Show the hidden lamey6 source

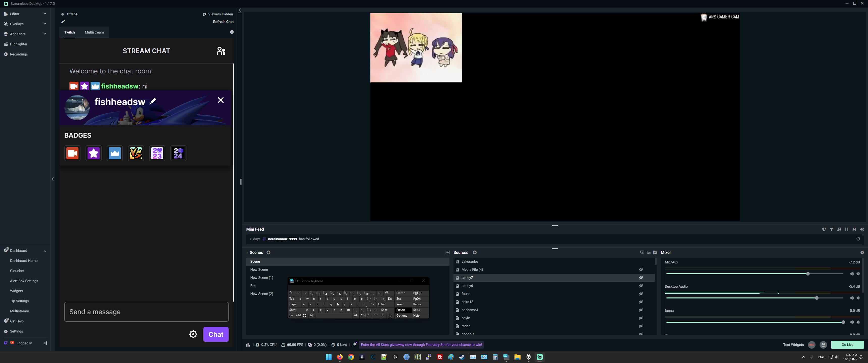641,286
